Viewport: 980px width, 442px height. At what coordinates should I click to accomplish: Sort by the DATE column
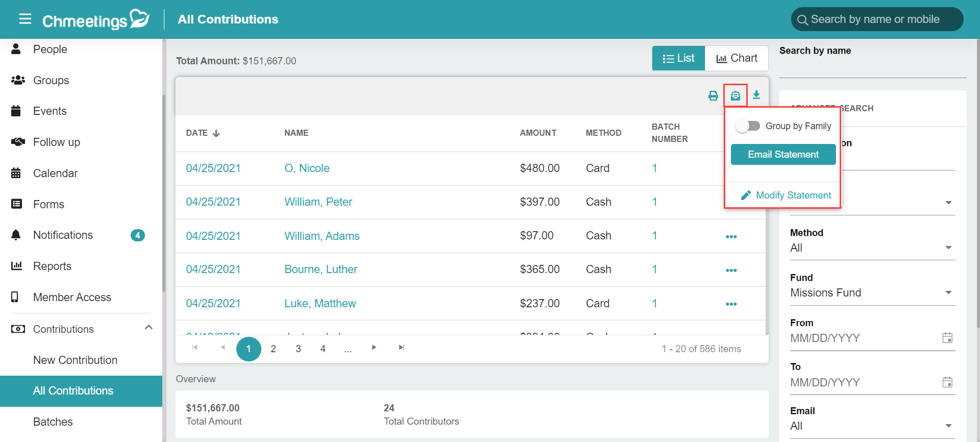203,133
